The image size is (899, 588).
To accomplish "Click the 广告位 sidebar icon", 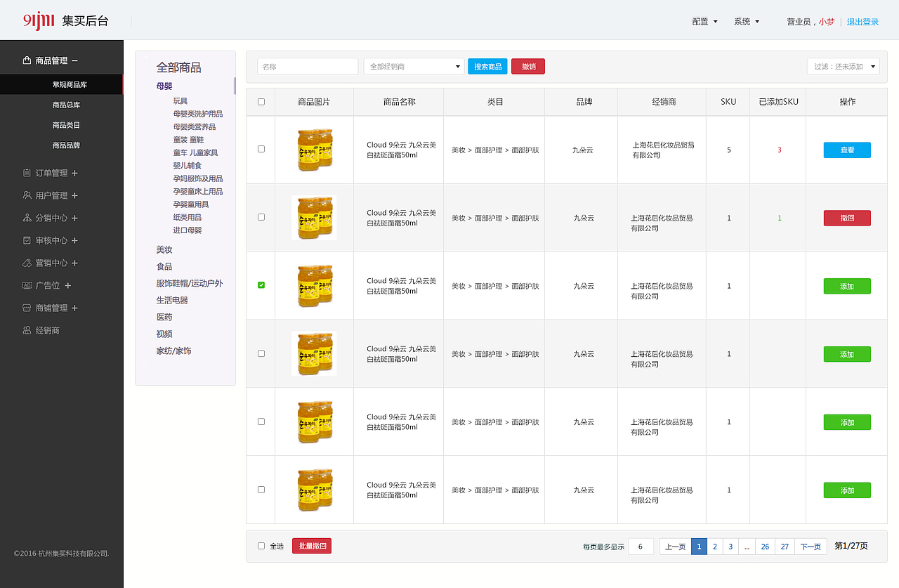I will coord(27,285).
